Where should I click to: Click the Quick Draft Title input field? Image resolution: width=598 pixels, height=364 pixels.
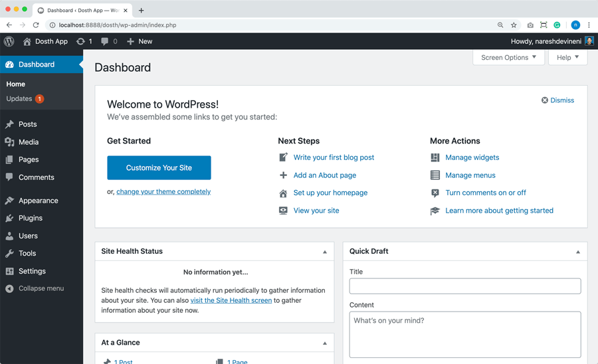(465, 286)
